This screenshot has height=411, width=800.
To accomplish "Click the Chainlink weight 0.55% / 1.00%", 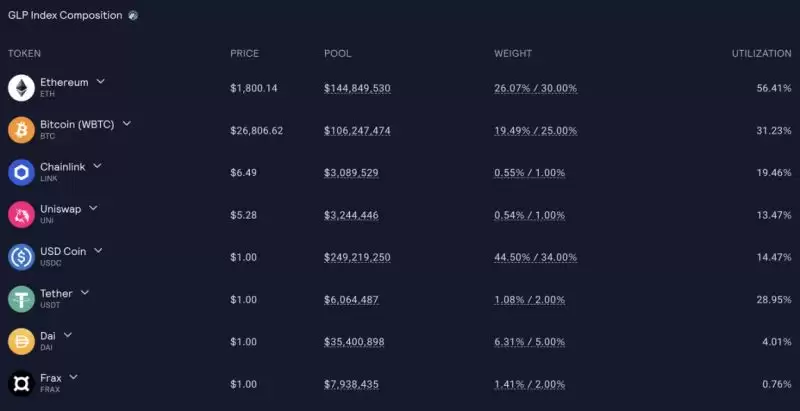I will point(530,173).
